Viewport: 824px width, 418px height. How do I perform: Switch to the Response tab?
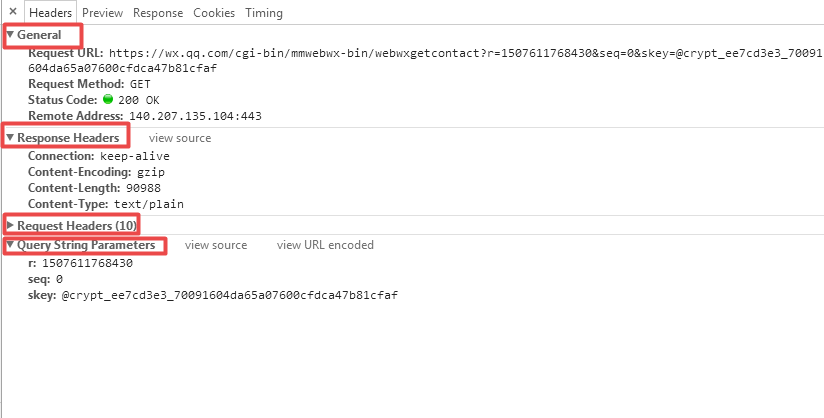157,13
